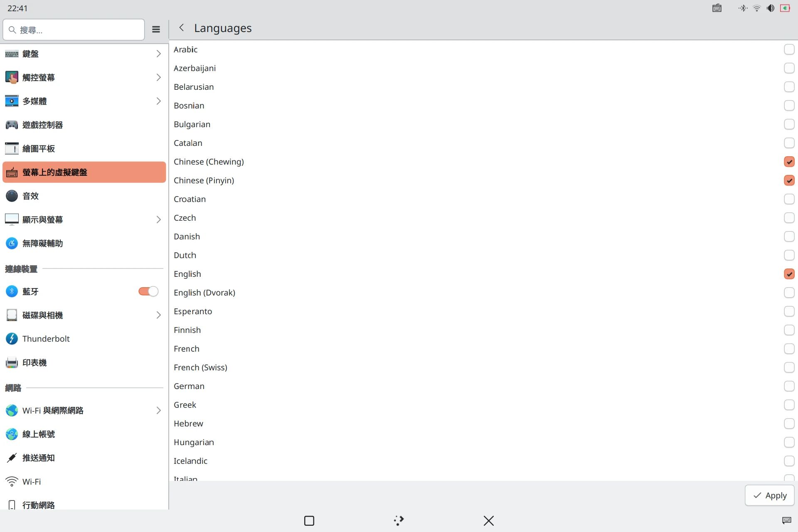Open the game controller (遊戲控制器) settings icon
This screenshot has height=532, width=798.
[x=12, y=125]
